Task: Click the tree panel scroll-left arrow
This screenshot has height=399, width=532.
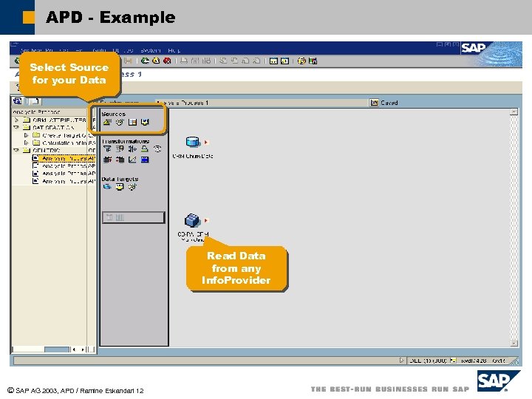Action: 74,349
